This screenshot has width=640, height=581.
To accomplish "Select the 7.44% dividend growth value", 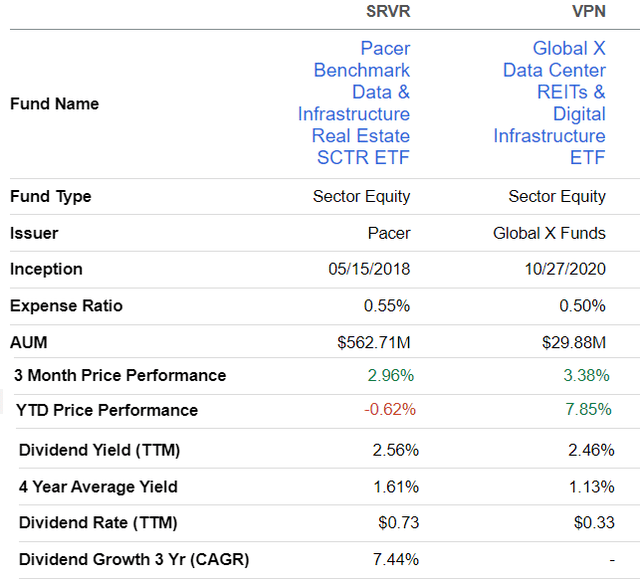I will click(396, 559).
